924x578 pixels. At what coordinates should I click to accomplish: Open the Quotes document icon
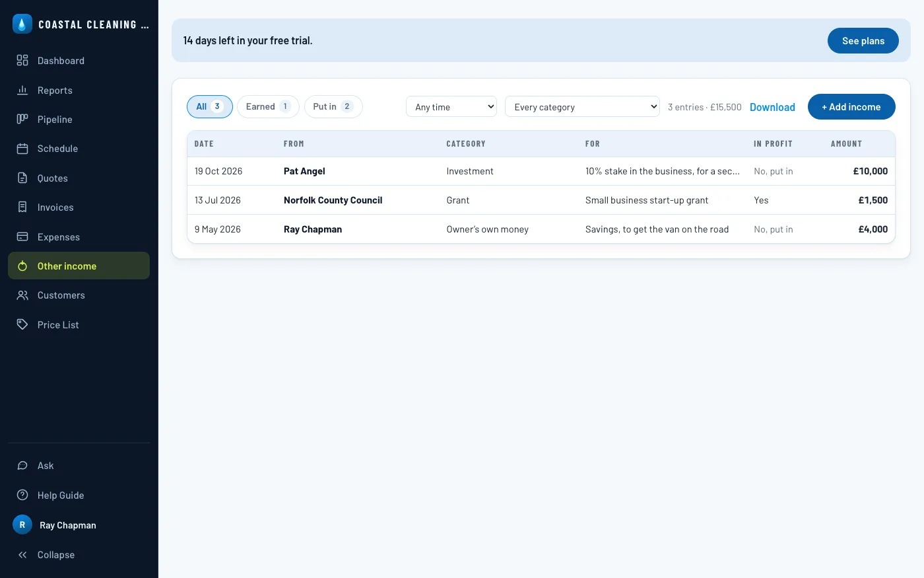[x=22, y=178]
